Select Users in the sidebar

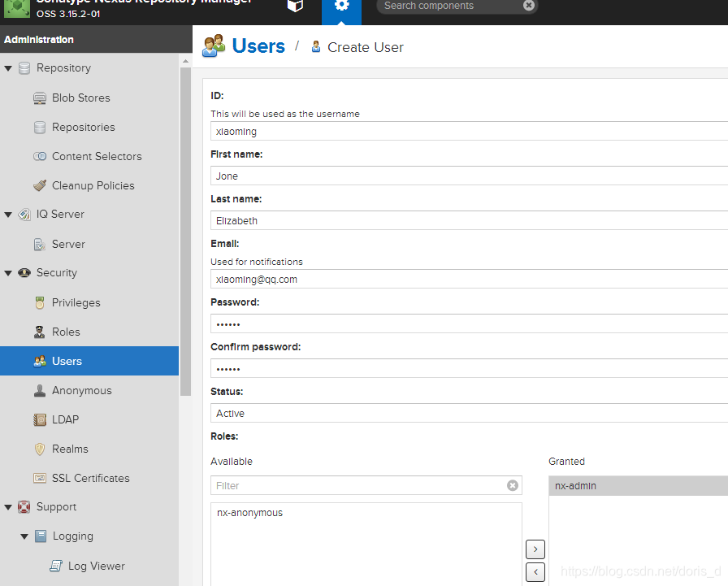pos(89,361)
